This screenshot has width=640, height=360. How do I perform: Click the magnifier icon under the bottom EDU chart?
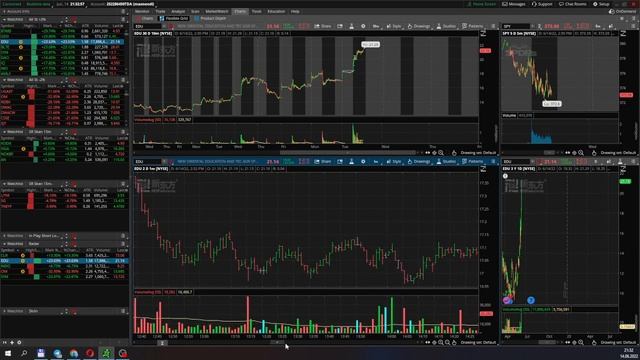tap(441, 342)
